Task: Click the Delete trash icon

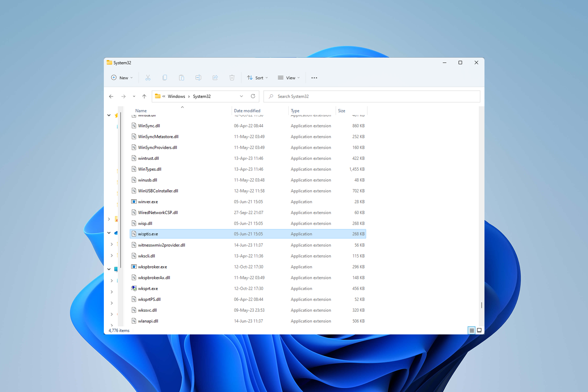Action: [x=232, y=78]
